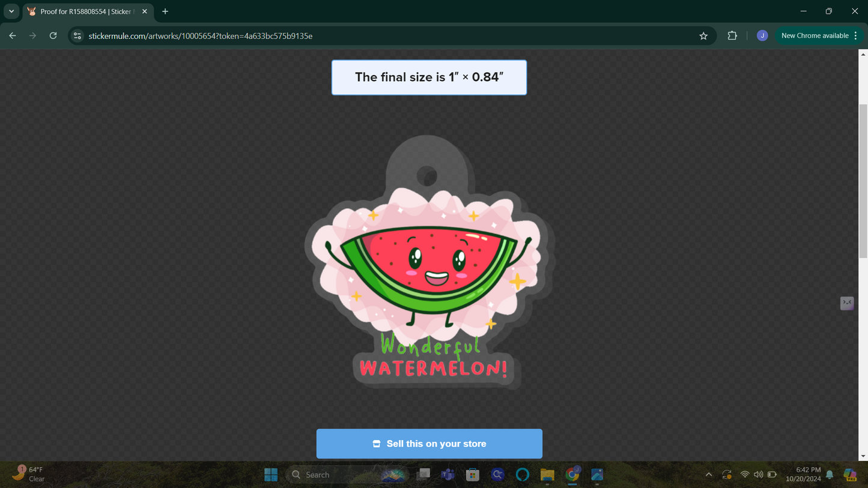Screen dimensions: 868x488
Task: Open Microsoft Store from the taskbar
Action: click(473, 475)
